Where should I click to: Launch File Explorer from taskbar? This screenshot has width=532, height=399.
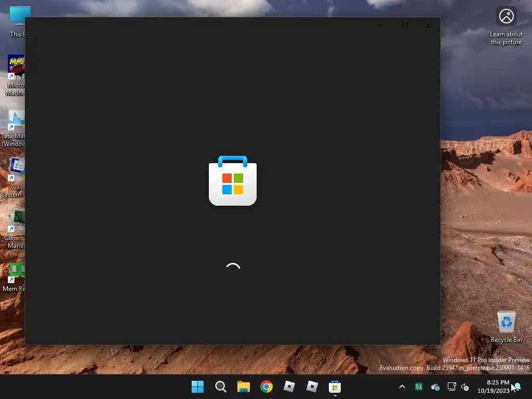click(243, 387)
